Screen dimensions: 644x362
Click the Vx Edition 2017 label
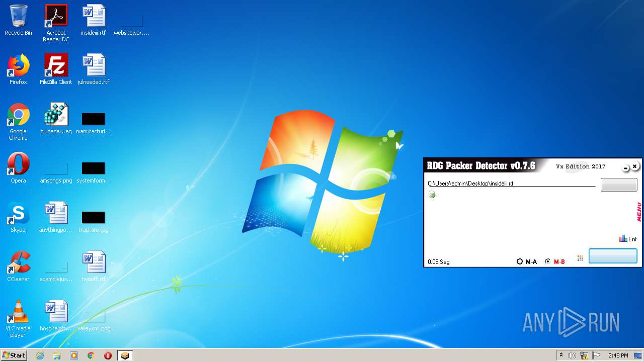coord(581,166)
